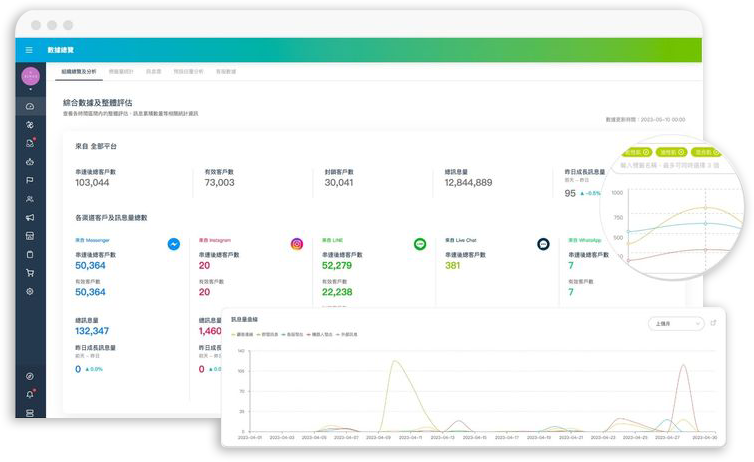Click the Instagram 1,460 messages value
This screenshot has width=754, height=462.
pyautogui.click(x=210, y=331)
